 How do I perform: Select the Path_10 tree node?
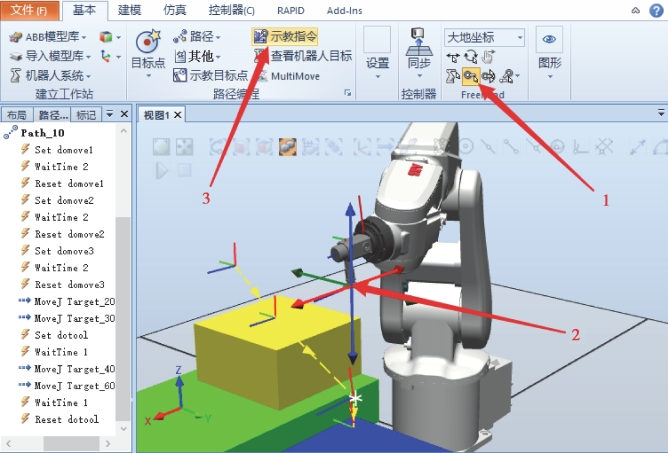(x=42, y=133)
